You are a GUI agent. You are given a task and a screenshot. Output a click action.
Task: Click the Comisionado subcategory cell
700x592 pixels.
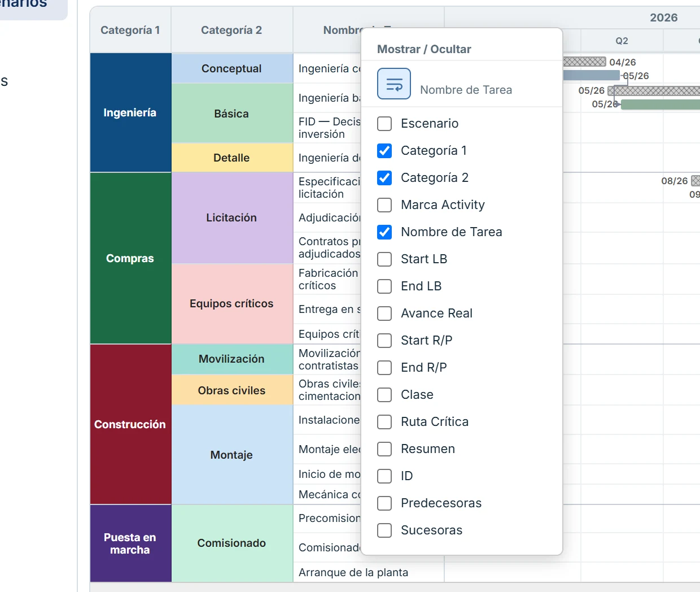click(x=232, y=543)
